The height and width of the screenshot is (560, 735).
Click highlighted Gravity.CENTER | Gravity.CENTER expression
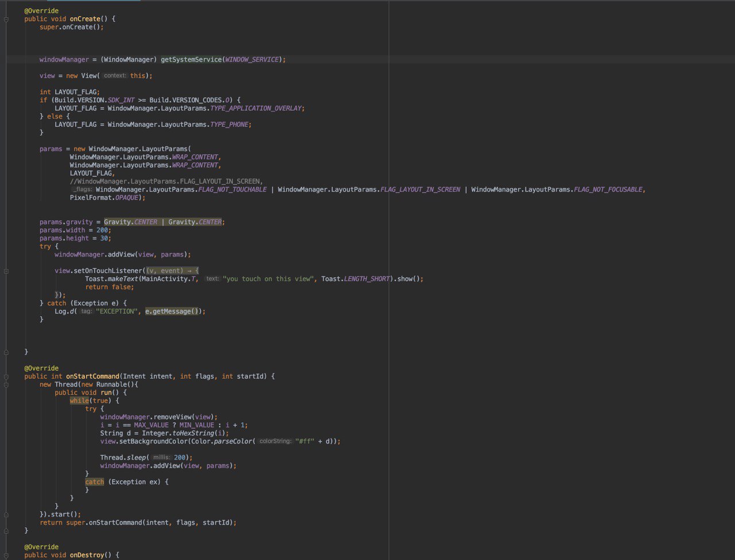tap(163, 222)
